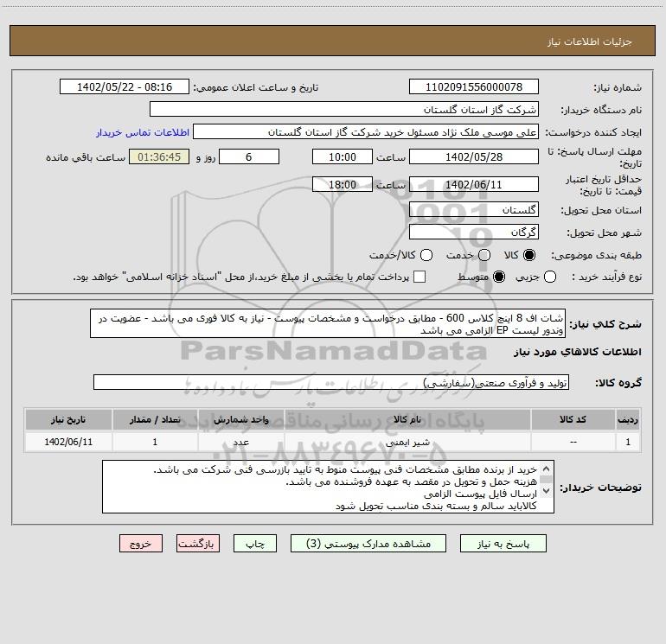Image resolution: width=666 pixels, height=644 pixels.
Task: Click the buyer notes text area
Action: 328,487
